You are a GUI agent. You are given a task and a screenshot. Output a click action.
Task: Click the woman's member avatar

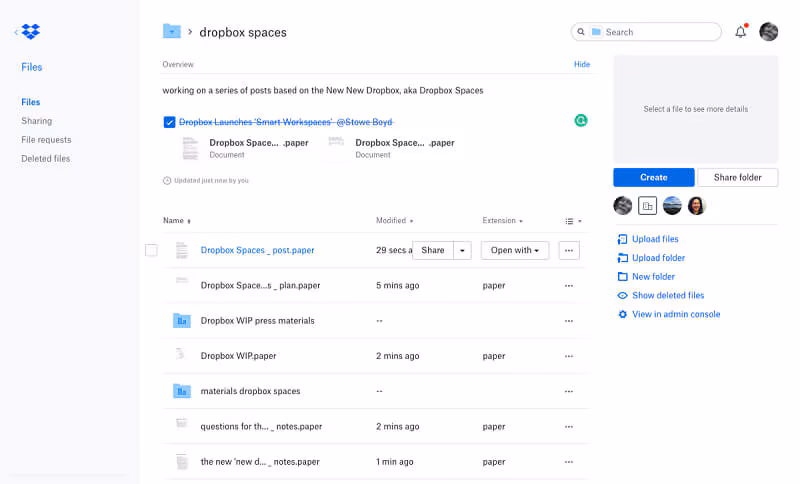click(696, 206)
